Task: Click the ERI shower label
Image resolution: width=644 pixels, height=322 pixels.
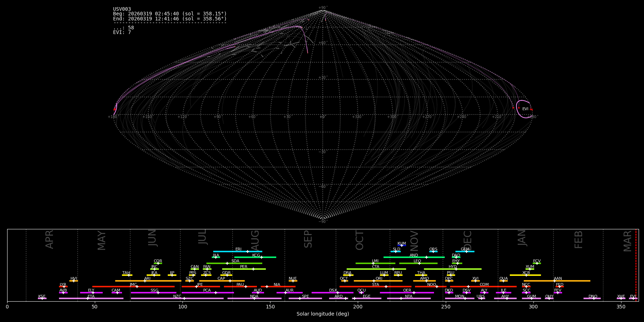Action: (x=238, y=249)
